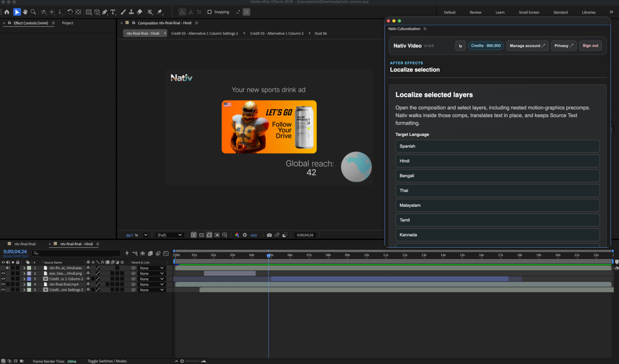Screen dimensions: 619x364
Task: Enable the Snapping checkbox
Action: pos(209,12)
